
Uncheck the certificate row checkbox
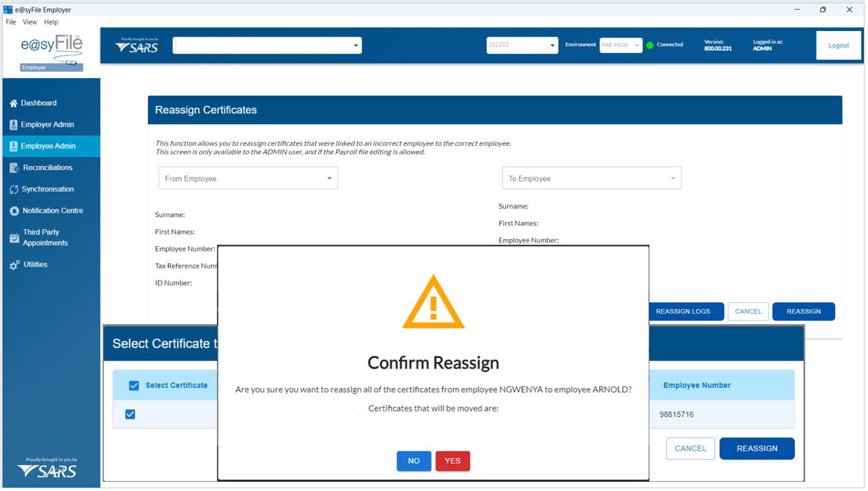tap(130, 415)
